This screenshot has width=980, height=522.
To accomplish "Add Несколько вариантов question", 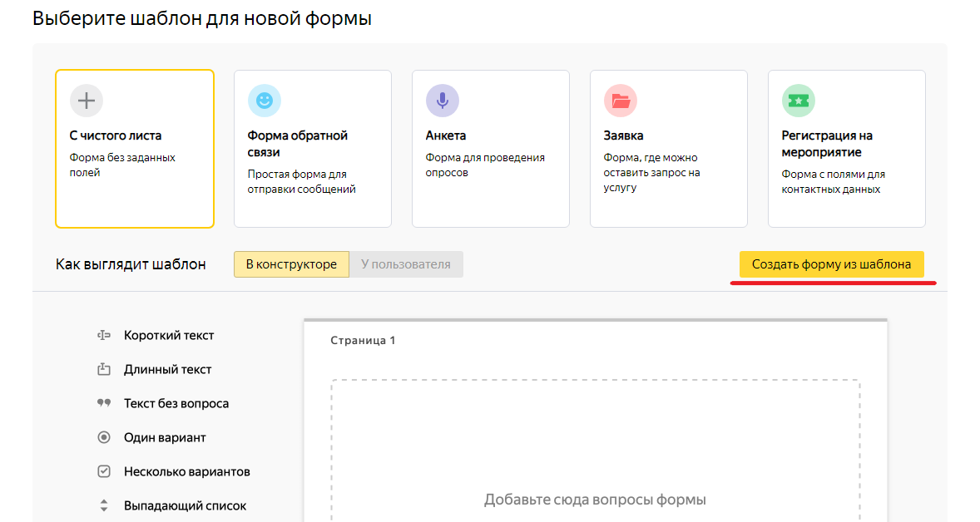I will pos(187,471).
